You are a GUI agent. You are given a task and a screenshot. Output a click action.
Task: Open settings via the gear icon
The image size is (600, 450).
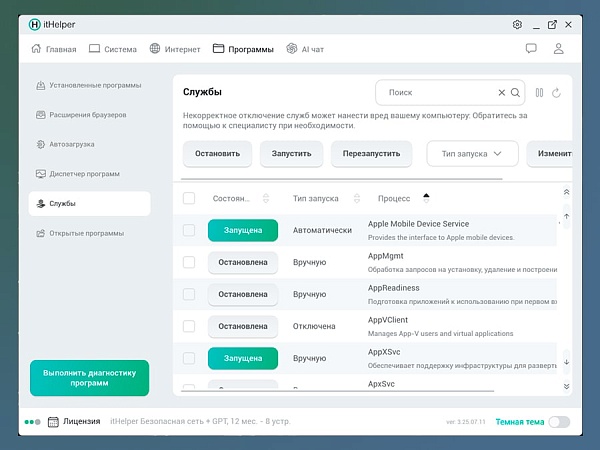coord(517,24)
